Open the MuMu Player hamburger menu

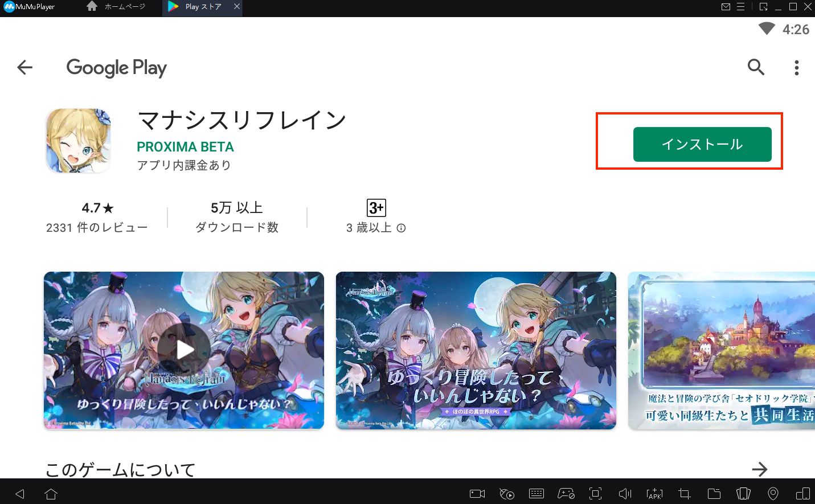pyautogui.click(x=740, y=7)
